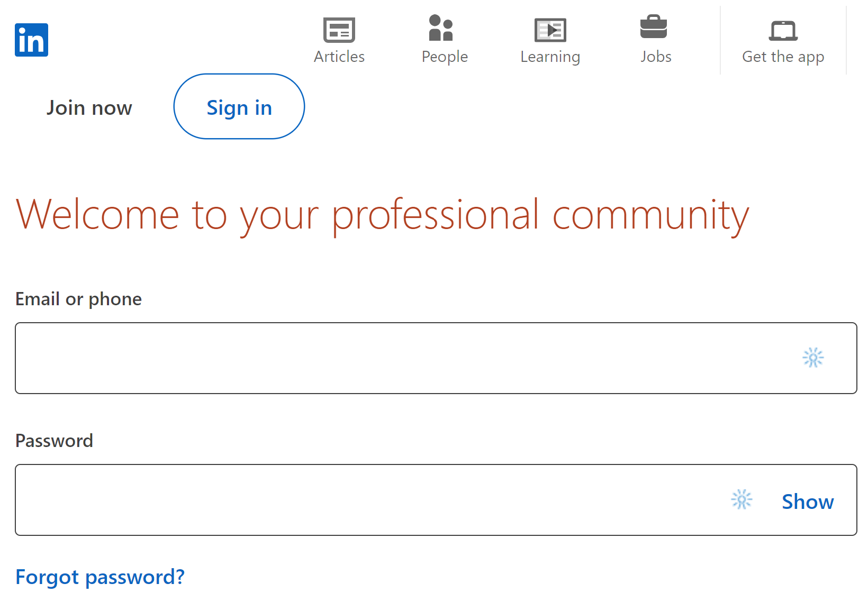This screenshot has width=868, height=611.
Task: Click inside the Email or phone field
Action: (x=370, y=358)
